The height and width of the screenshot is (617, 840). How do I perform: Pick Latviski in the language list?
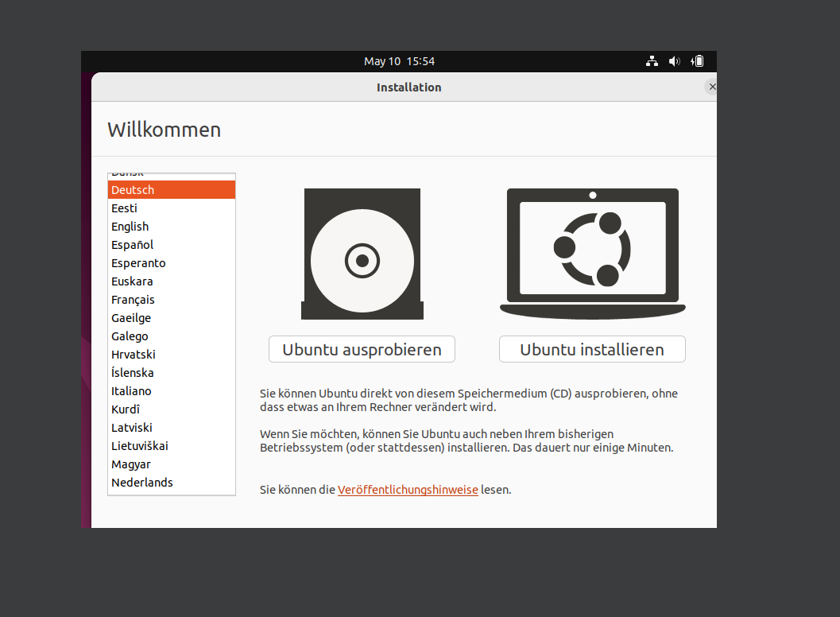coord(172,427)
